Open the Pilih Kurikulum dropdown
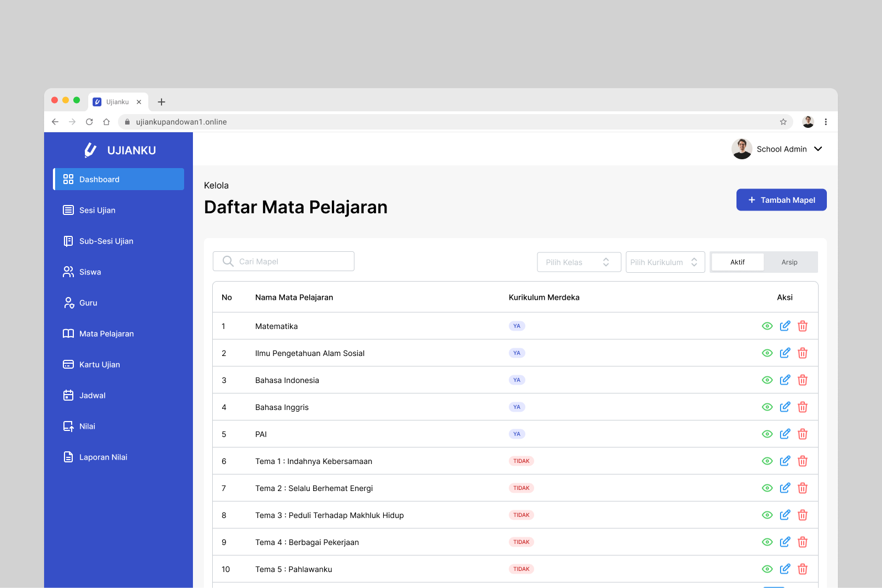This screenshot has width=882, height=588. point(665,262)
